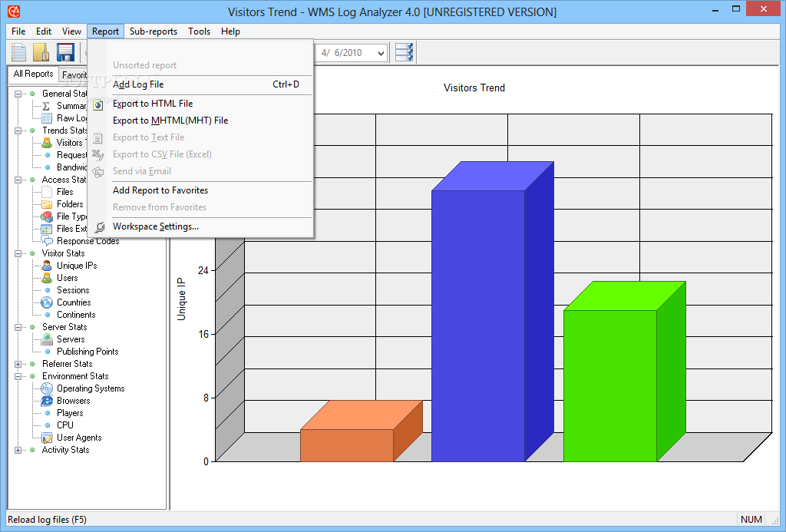Switch to the Favorites tab
This screenshot has height=532, width=786.
pyautogui.click(x=73, y=75)
